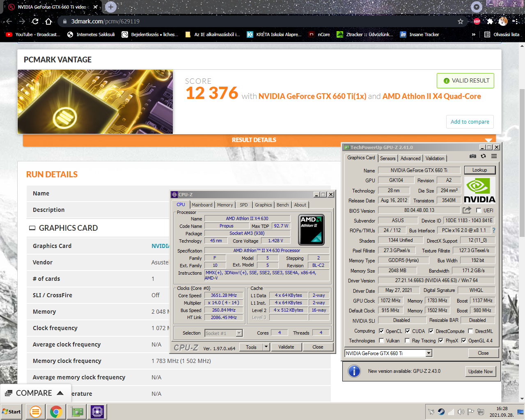Open Chrome profile dropdown circle
This screenshot has width=525, height=420.
coord(476,7)
